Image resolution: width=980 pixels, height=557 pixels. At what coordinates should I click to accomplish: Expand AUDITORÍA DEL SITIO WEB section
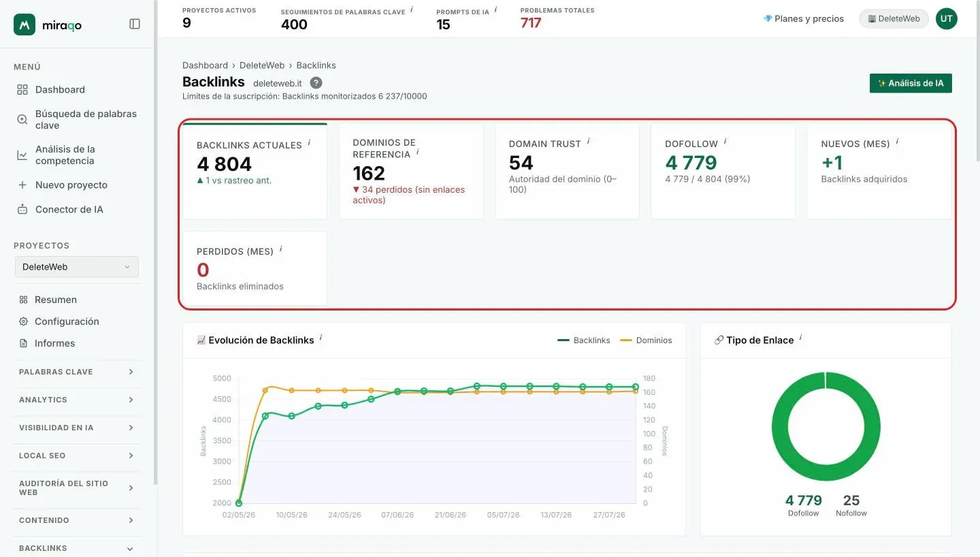[x=77, y=488]
